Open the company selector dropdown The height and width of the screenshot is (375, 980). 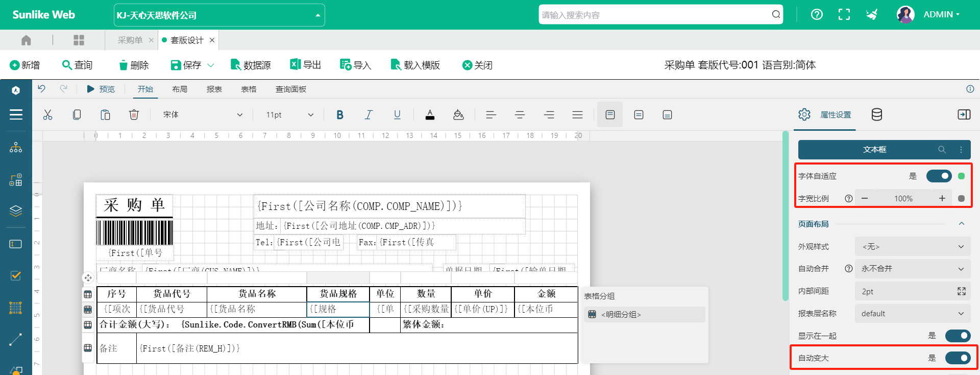(219, 15)
